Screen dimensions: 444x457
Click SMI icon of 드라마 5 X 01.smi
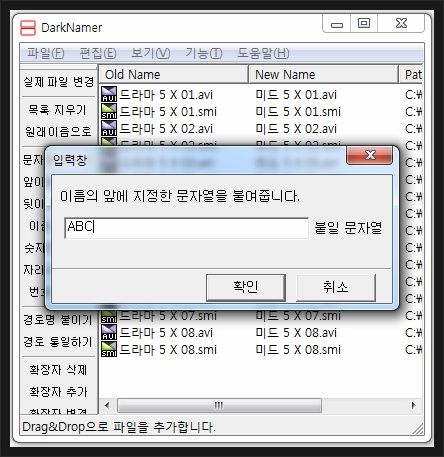(109, 111)
